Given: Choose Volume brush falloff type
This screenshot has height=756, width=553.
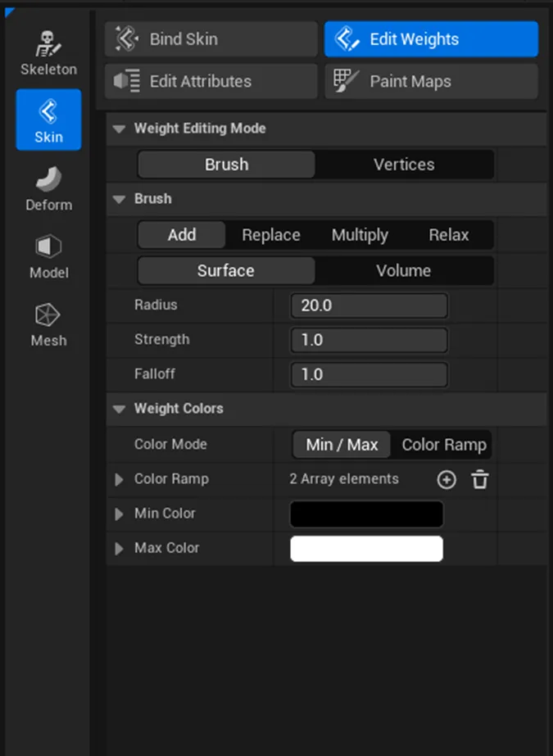Looking at the screenshot, I should (403, 271).
